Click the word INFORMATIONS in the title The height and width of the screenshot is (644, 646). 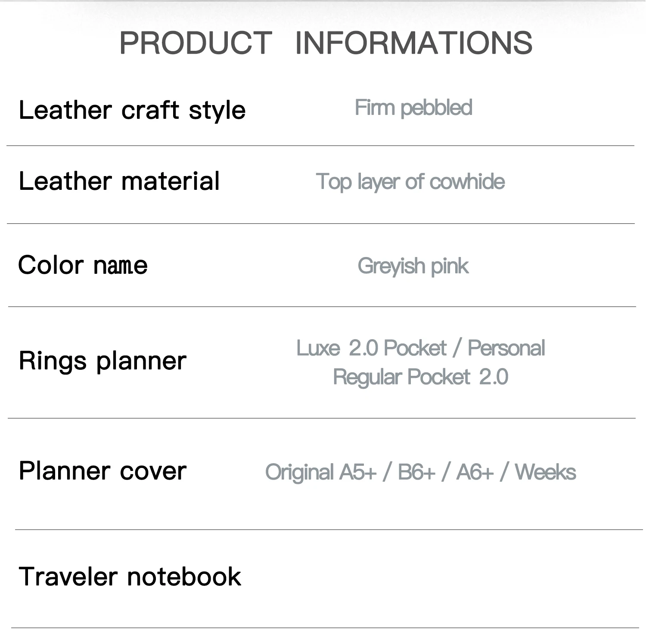[x=413, y=43]
